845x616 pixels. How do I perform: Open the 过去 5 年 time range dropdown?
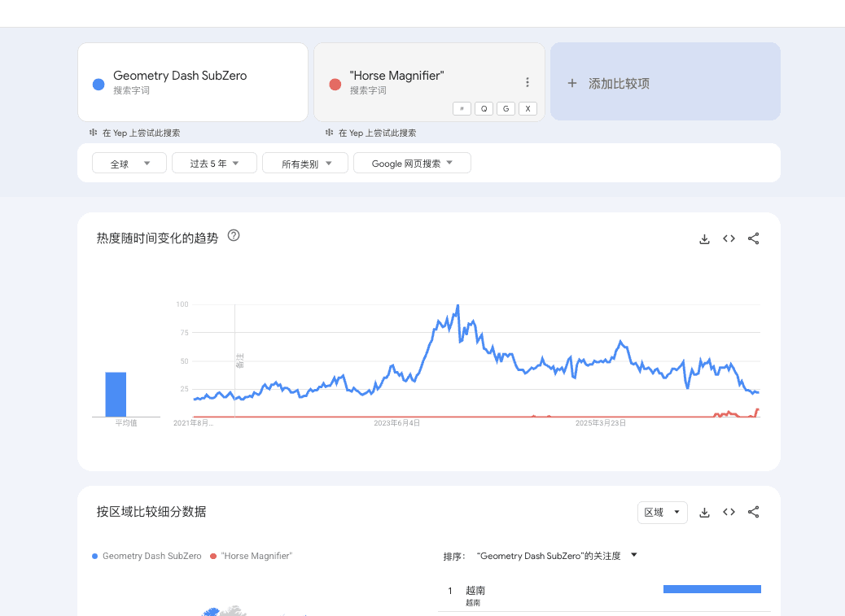[x=214, y=163]
